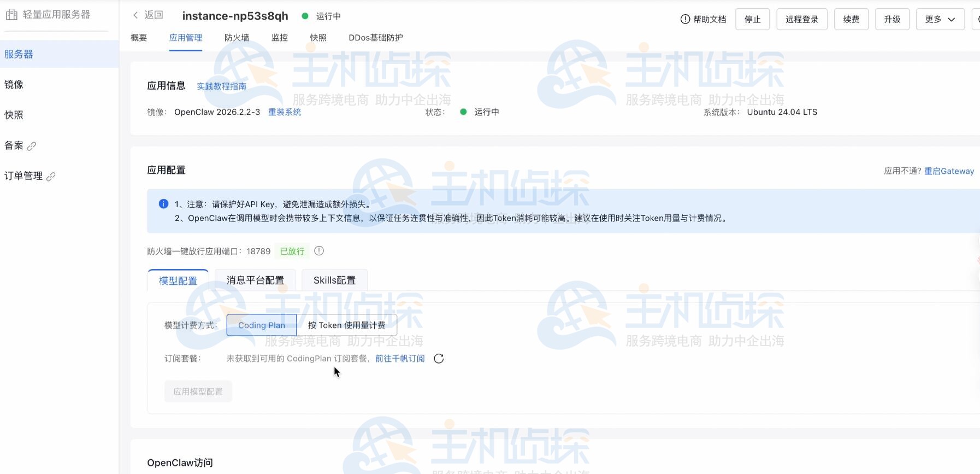This screenshot has width=980, height=474.
Task: Select 按 Token 使用量计费 option
Action: coord(346,325)
